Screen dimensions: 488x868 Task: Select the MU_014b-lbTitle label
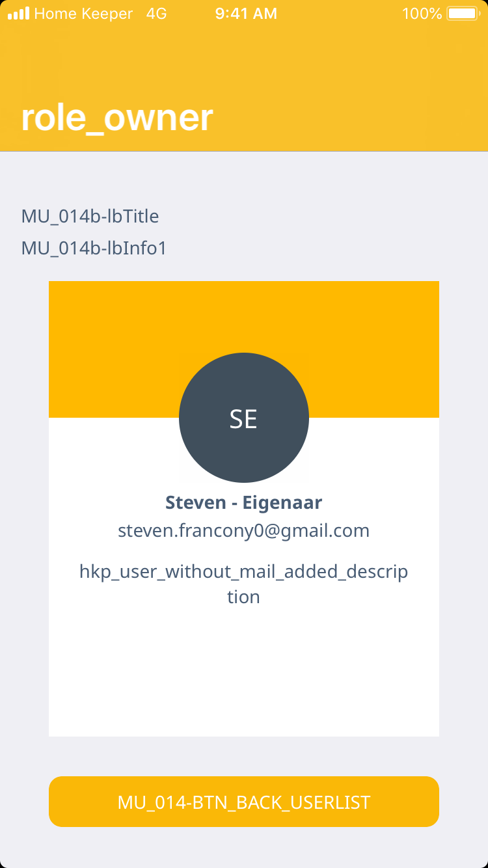pos(90,216)
